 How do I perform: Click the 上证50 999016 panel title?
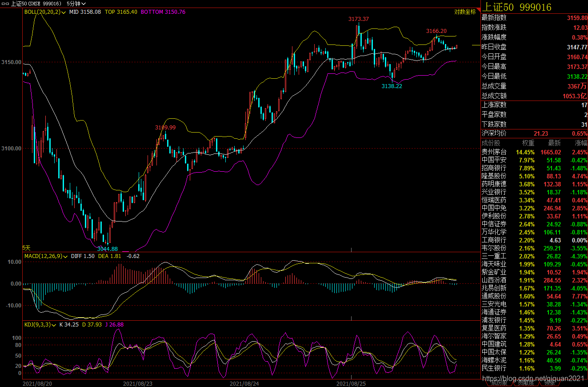[517, 7]
